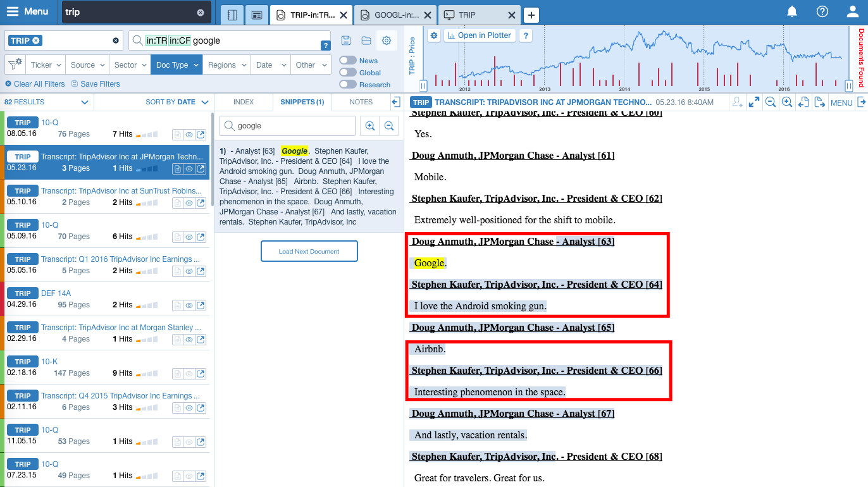Zoom out of the document viewer

771,102
